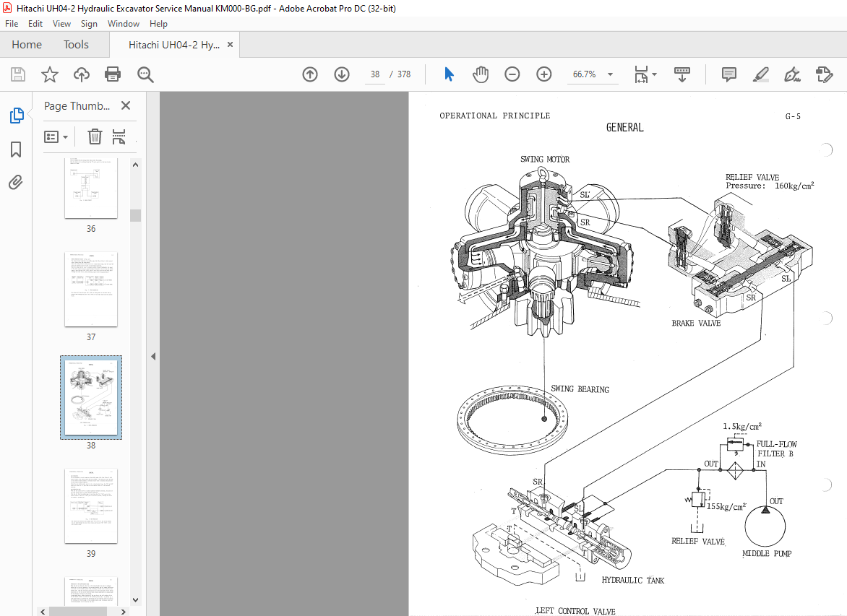The image size is (847, 616).
Task: Open the View menu
Action: 61,24
